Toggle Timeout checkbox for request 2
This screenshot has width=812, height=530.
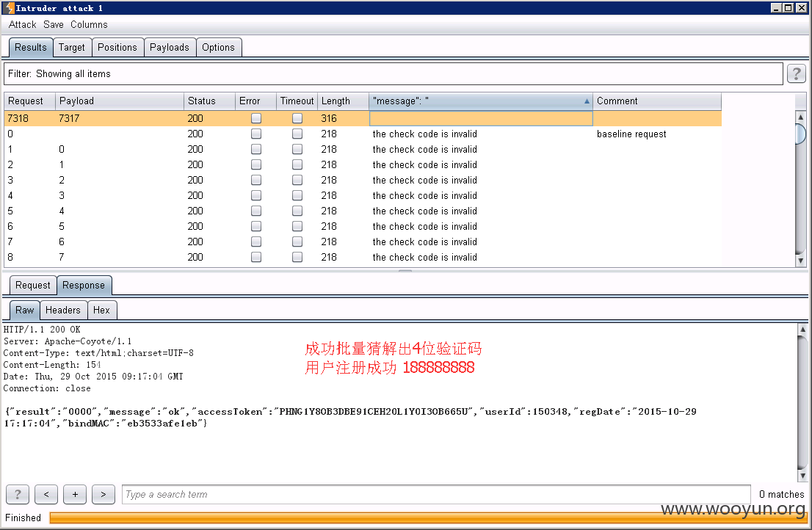pos(297,164)
